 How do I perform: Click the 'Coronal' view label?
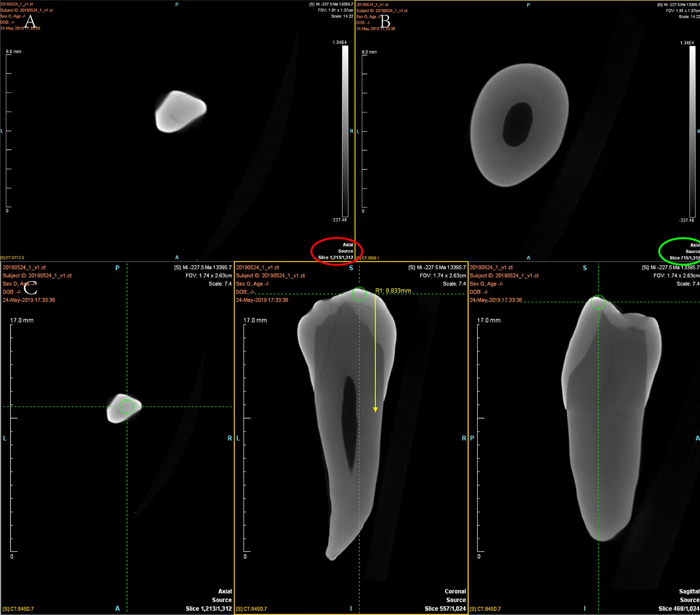(455, 591)
